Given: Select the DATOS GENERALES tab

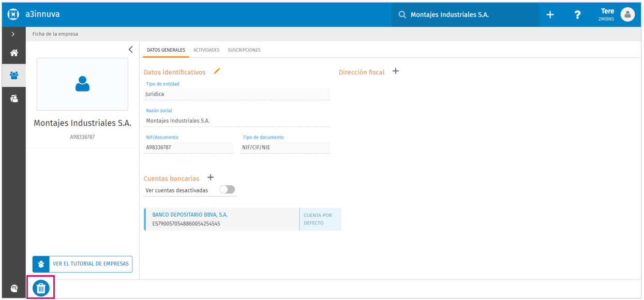Looking at the screenshot, I should (166, 50).
